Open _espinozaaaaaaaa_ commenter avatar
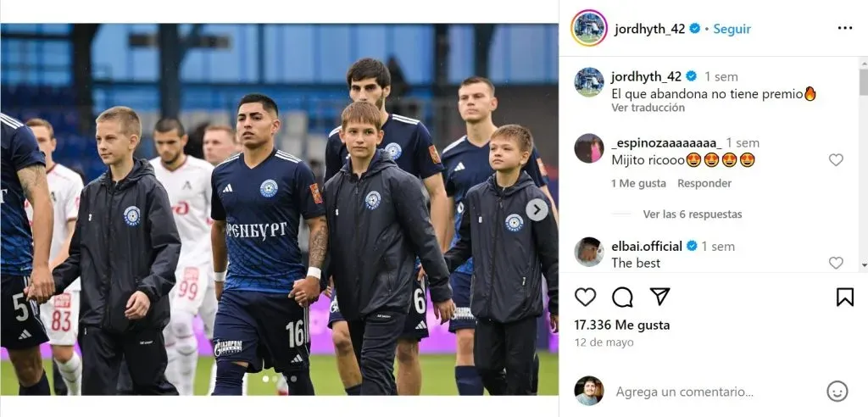 tap(588, 148)
